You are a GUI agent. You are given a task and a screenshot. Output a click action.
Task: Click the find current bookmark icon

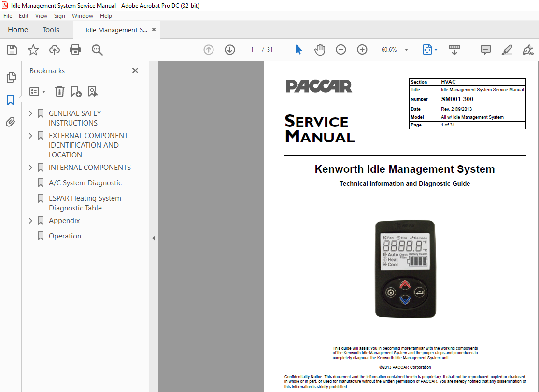(93, 91)
